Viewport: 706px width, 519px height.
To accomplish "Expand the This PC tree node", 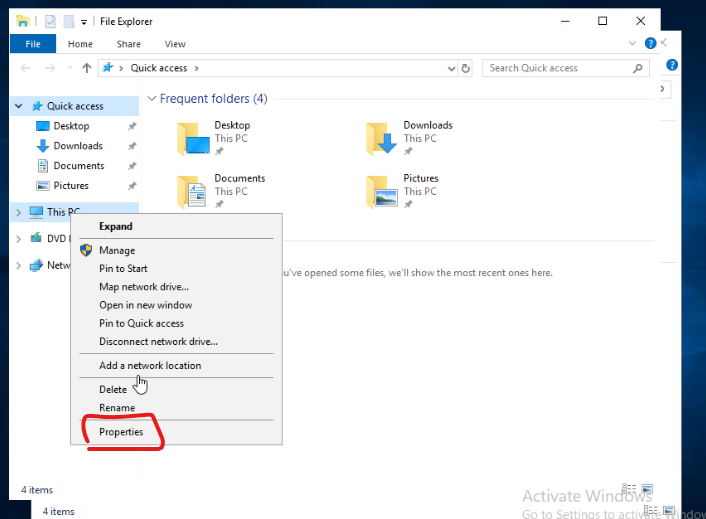I will pos(18,212).
